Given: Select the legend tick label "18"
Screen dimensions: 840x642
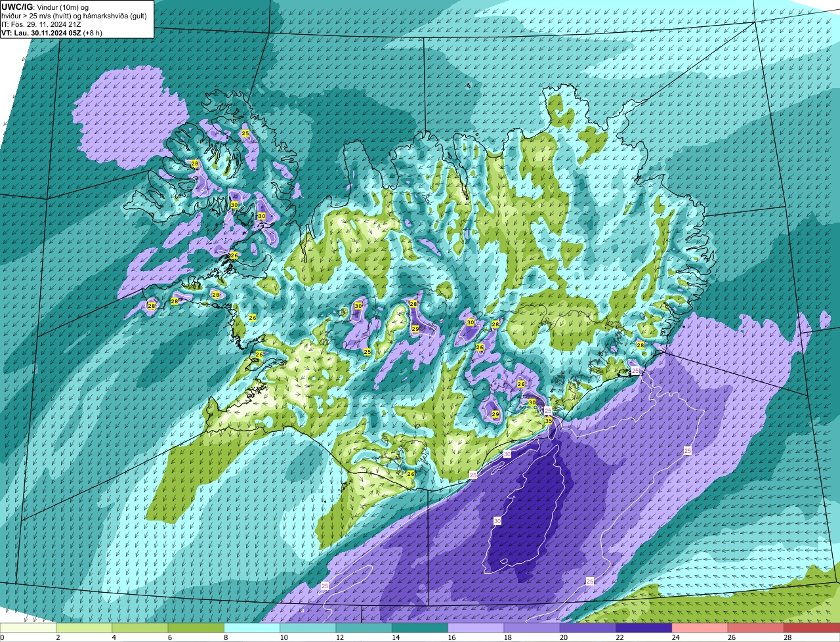Looking at the screenshot, I should (507, 637).
